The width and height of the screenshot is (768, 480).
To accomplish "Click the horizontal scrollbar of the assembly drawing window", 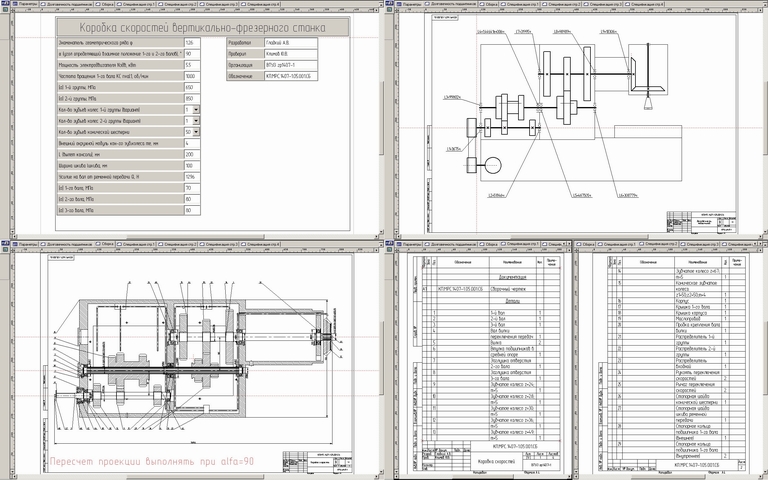I will pyautogui.click(x=196, y=478).
